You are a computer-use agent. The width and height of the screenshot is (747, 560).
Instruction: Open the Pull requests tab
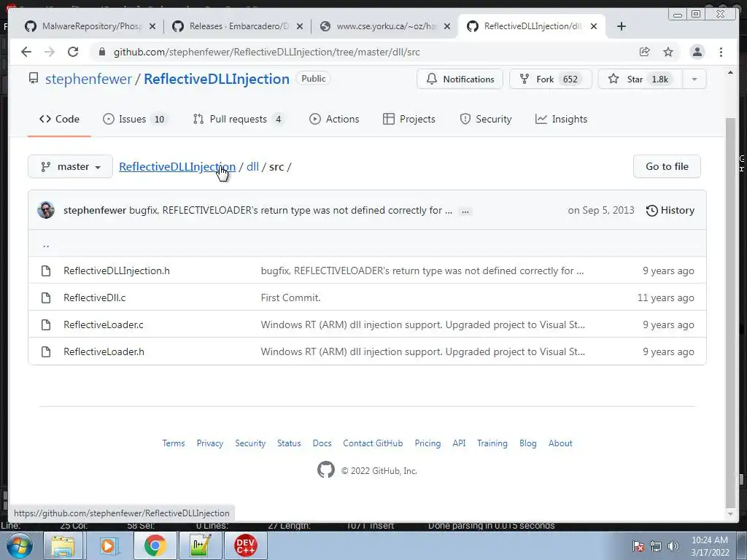click(x=239, y=119)
